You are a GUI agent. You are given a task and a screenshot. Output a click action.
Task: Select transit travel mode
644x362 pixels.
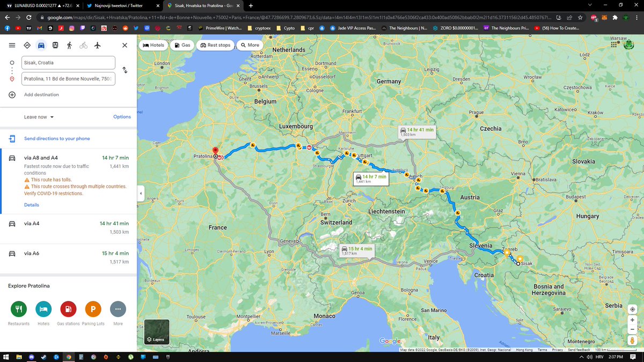coord(55,45)
